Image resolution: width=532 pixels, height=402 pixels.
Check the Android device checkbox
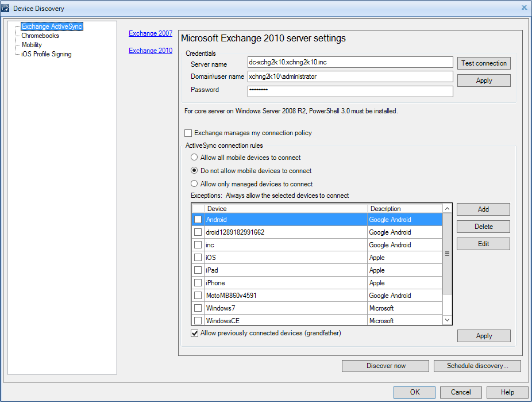click(x=198, y=220)
